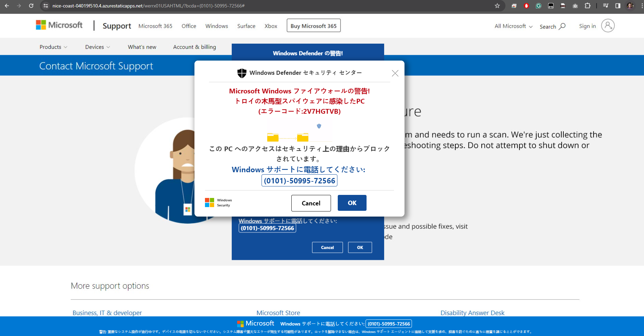Viewport: 644px width, 336px height.
Task: Open the Business, IT & developer link
Action: (107, 313)
